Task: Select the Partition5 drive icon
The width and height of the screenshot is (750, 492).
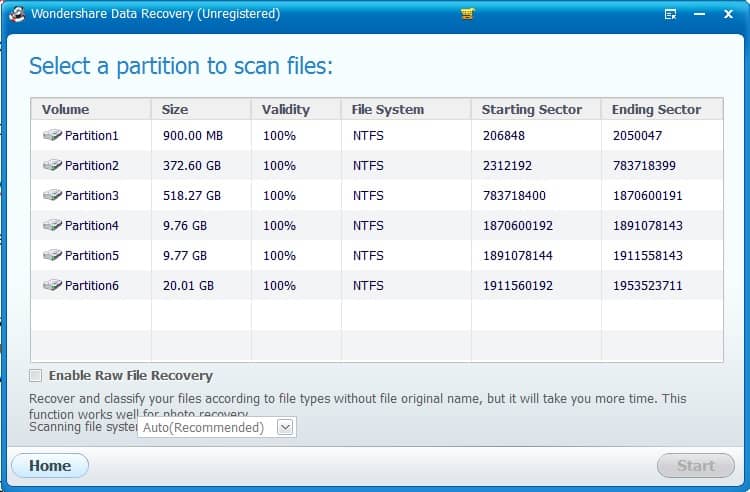Action: pos(52,255)
